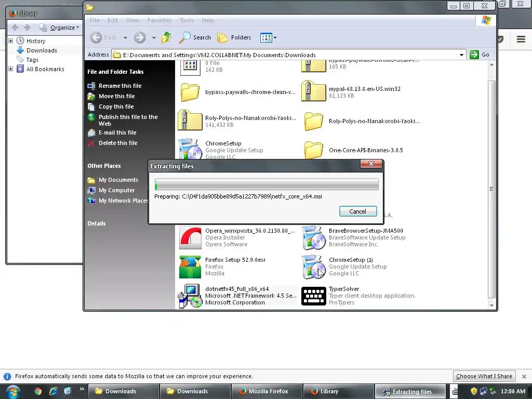Click the Windows Start button

(12, 392)
